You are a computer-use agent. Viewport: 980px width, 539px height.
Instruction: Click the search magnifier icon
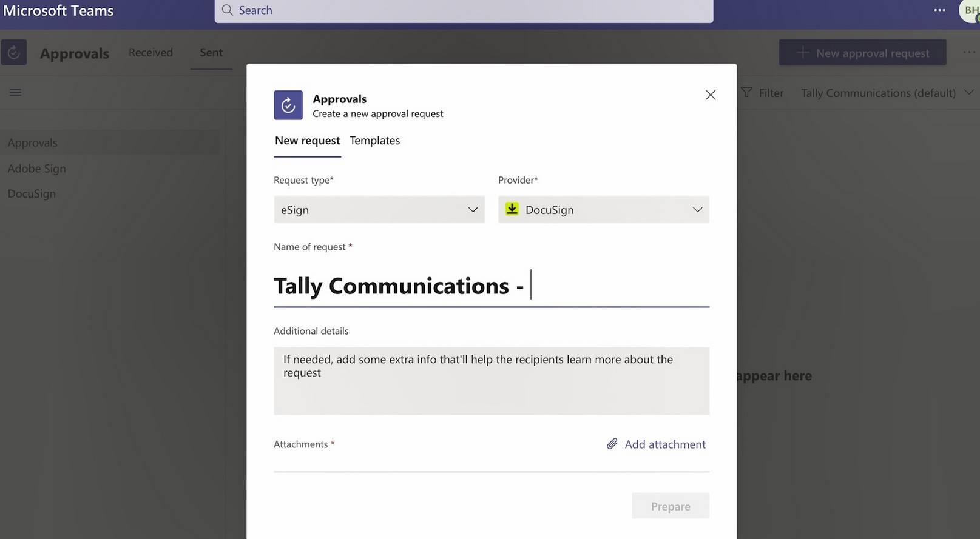coord(228,10)
